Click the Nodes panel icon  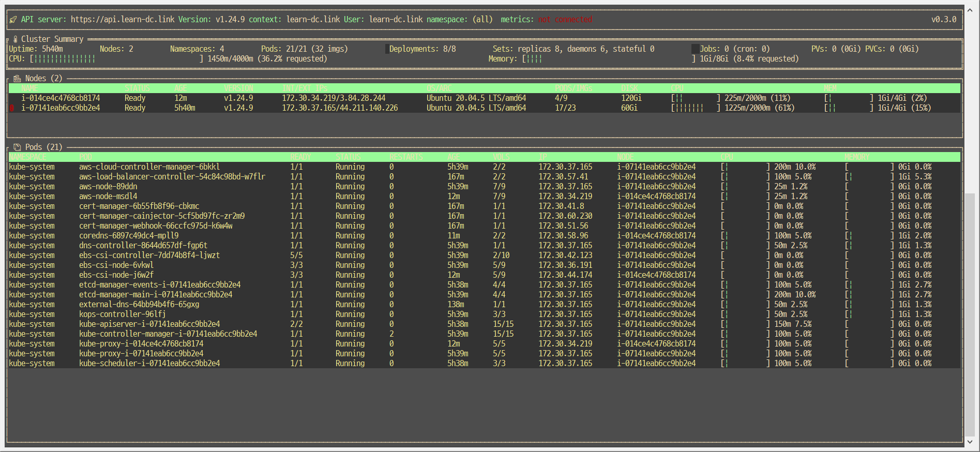pyautogui.click(x=17, y=79)
